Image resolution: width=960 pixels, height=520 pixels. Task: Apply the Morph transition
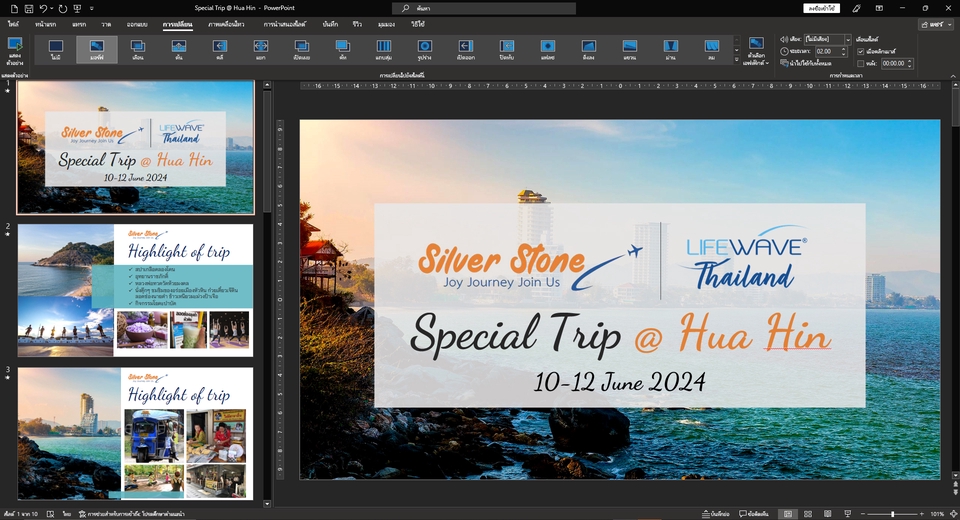click(x=97, y=50)
